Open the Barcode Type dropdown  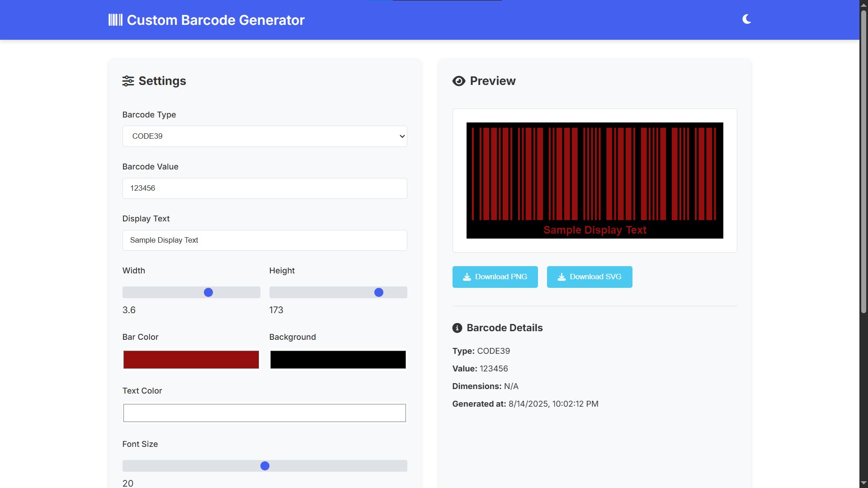point(264,136)
